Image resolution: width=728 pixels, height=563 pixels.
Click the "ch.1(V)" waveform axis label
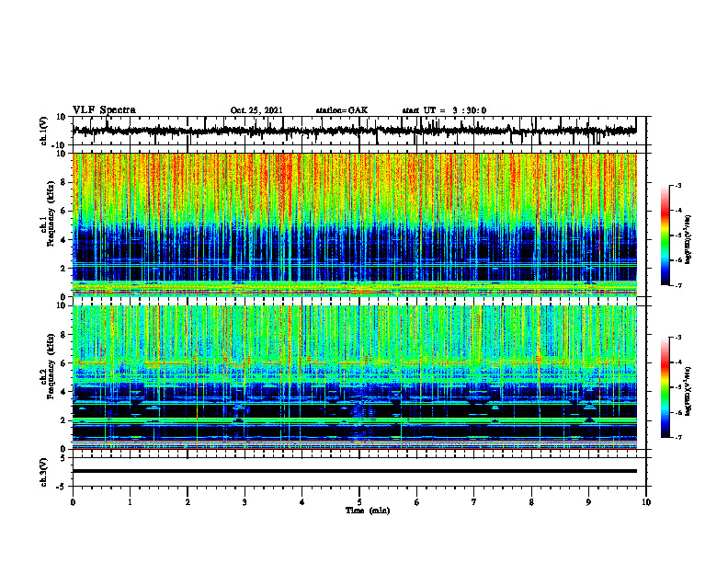(44, 131)
